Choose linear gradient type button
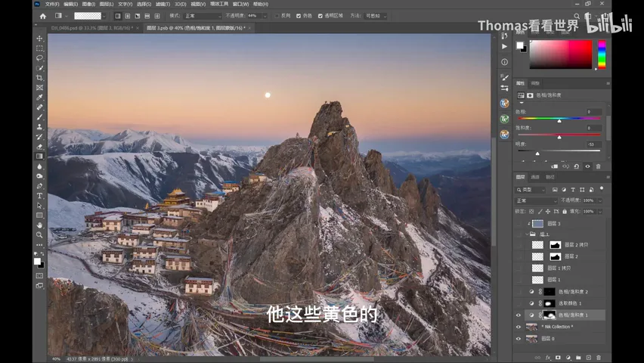644x363 pixels. pos(118,16)
